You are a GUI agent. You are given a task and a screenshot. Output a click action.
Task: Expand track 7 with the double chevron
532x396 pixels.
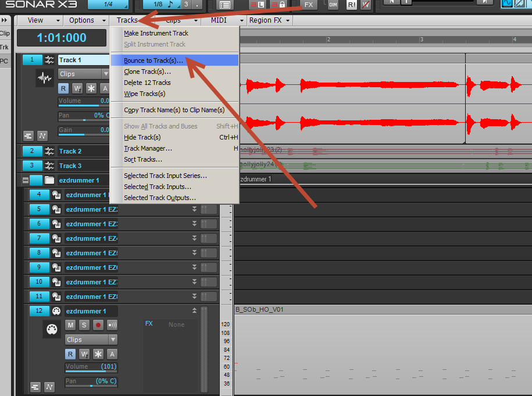(195, 238)
